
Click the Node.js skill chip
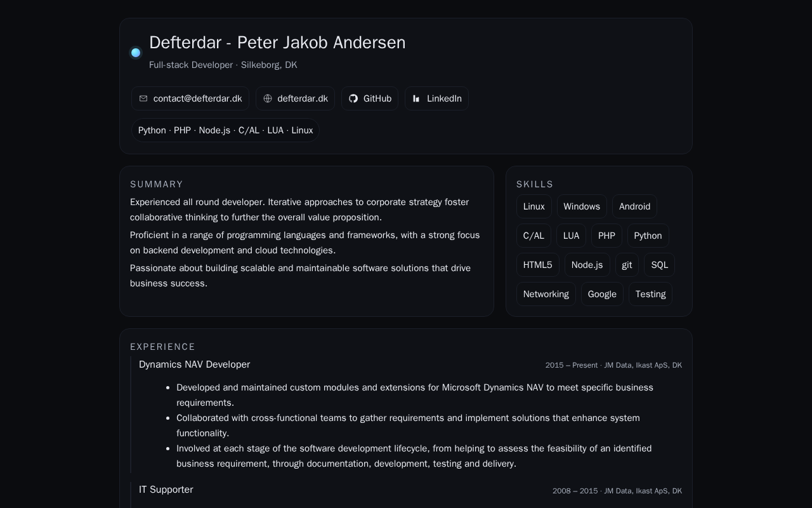pos(587,265)
